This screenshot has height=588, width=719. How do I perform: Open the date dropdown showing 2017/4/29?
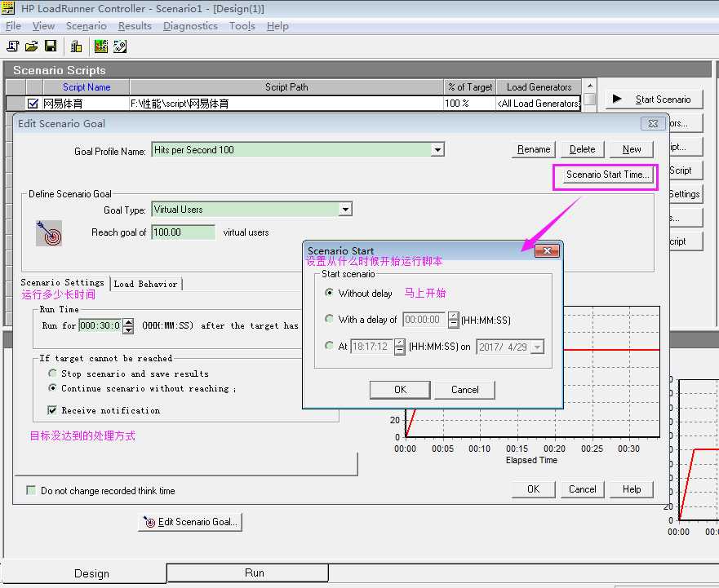pos(538,347)
